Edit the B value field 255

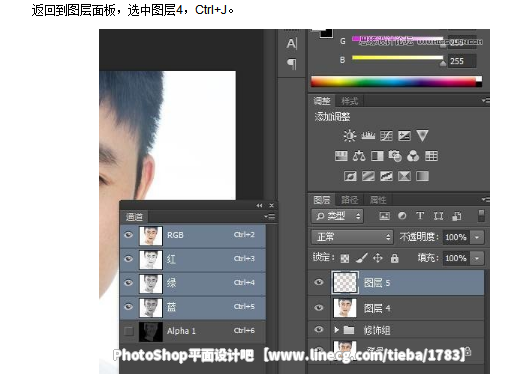click(x=462, y=61)
